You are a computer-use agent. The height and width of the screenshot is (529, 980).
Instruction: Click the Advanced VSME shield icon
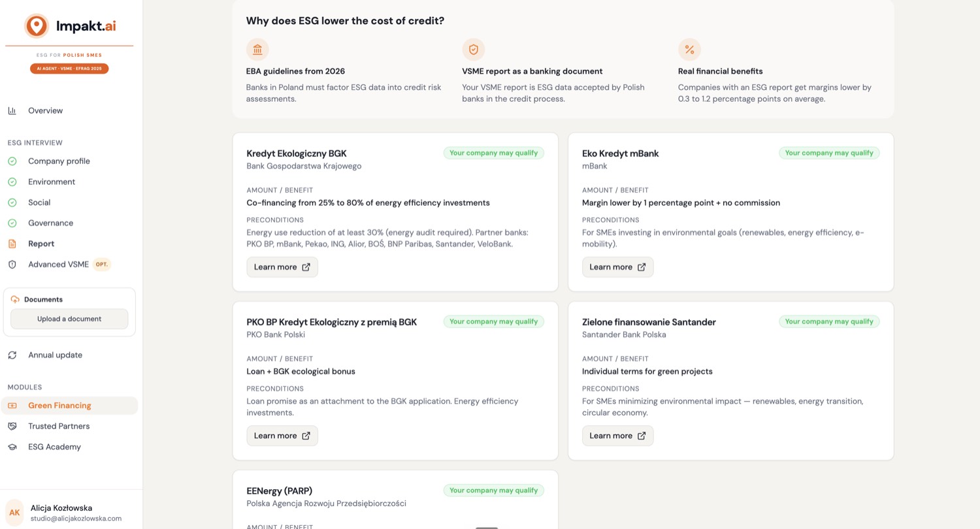click(x=12, y=264)
